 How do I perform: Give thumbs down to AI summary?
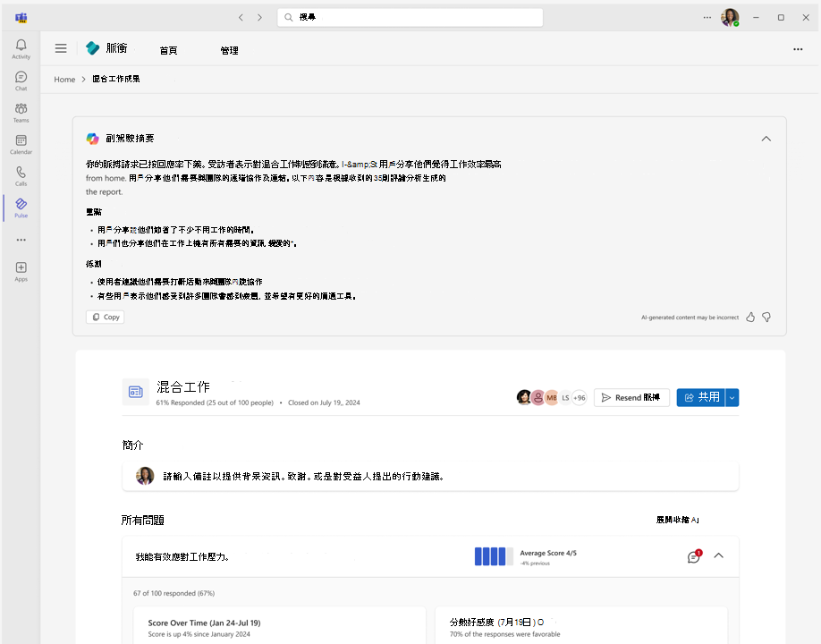point(766,318)
